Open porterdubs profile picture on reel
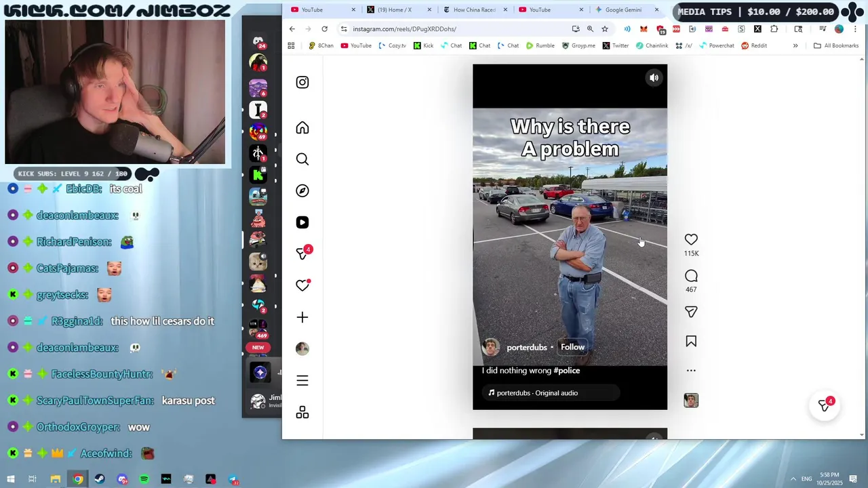Viewport: 868px width, 488px height. tap(491, 347)
